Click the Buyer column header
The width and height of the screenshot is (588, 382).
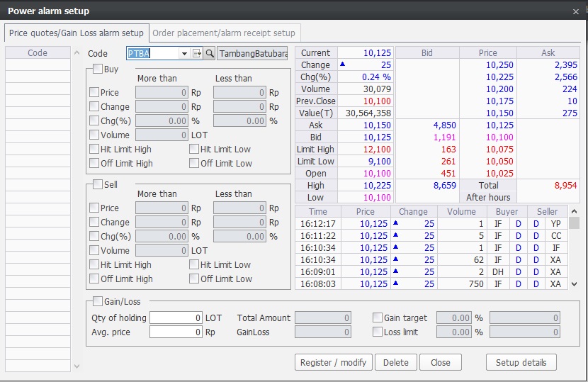(x=507, y=212)
